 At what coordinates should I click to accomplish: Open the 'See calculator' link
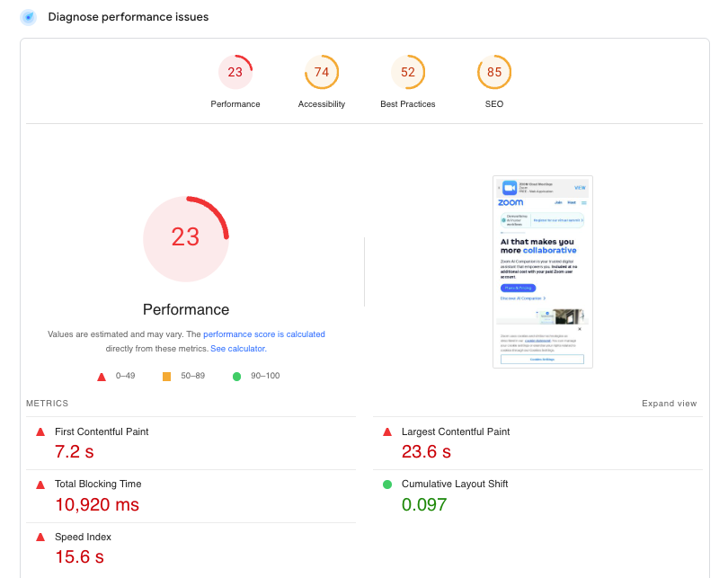237,349
